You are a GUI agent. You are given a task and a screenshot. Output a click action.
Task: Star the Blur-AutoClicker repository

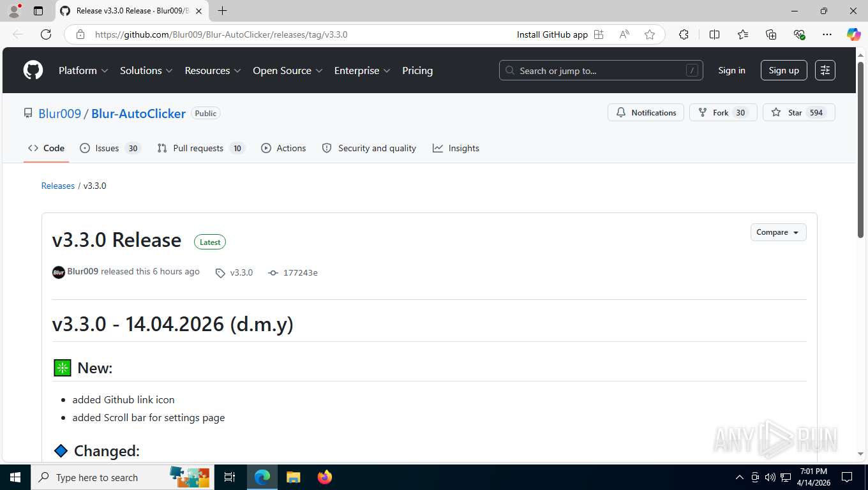[798, 112]
